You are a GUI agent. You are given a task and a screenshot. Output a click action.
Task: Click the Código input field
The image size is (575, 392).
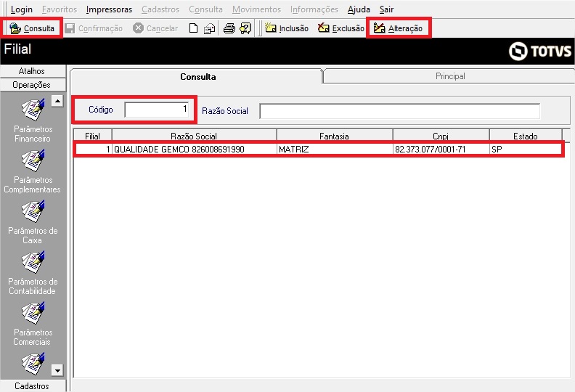[157, 110]
